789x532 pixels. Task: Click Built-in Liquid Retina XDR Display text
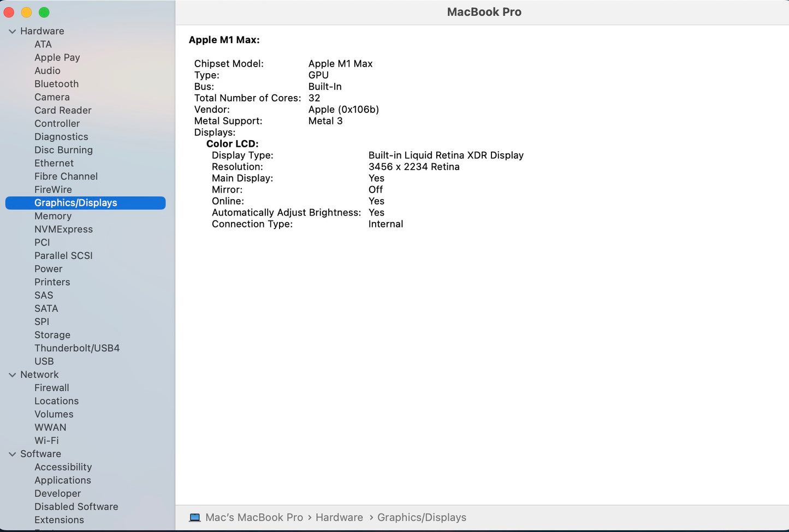[446, 156]
